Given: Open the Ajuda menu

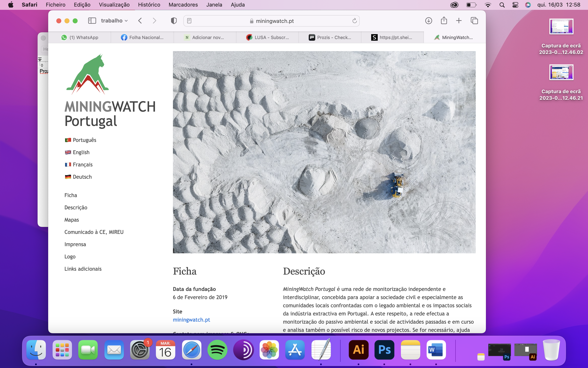Looking at the screenshot, I should [x=238, y=5].
